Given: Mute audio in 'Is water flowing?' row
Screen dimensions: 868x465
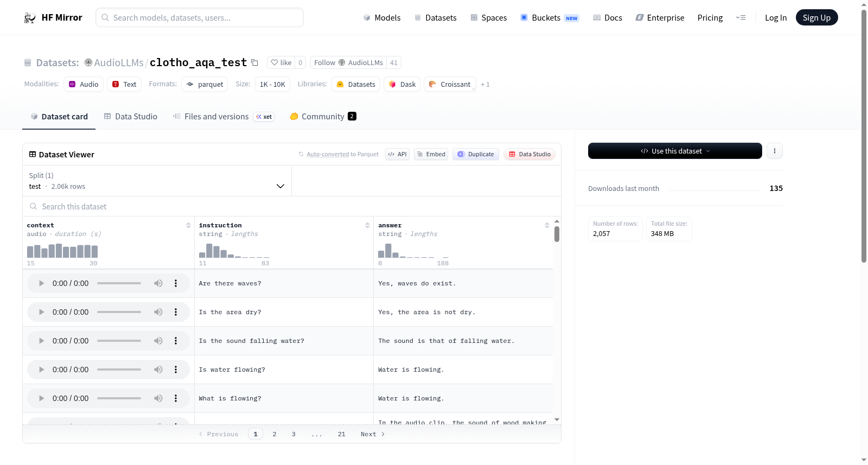Looking at the screenshot, I should pyautogui.click(x=158, y=370).
